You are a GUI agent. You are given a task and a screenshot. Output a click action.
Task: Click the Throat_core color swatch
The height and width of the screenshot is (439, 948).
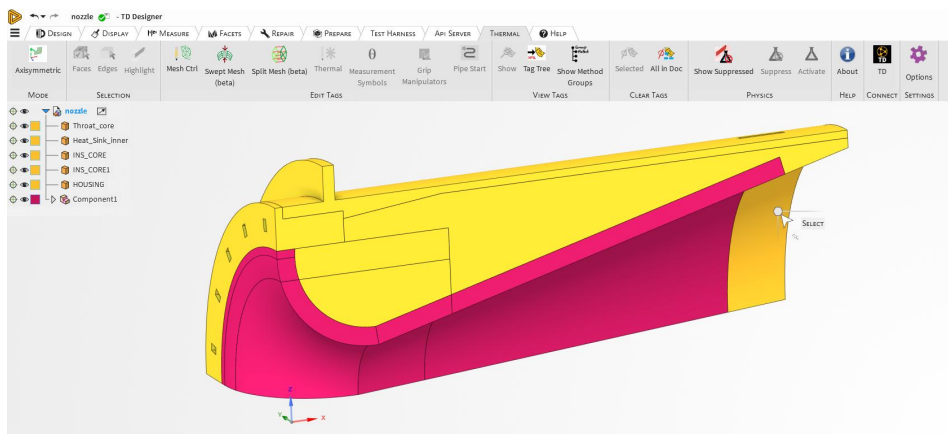(x=35, y=126)
